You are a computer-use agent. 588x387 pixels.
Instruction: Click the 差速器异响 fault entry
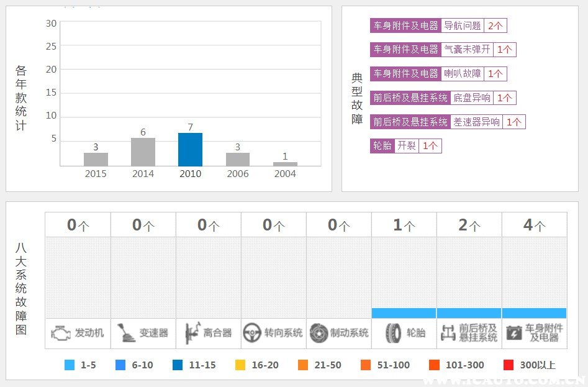pos(476,122)
